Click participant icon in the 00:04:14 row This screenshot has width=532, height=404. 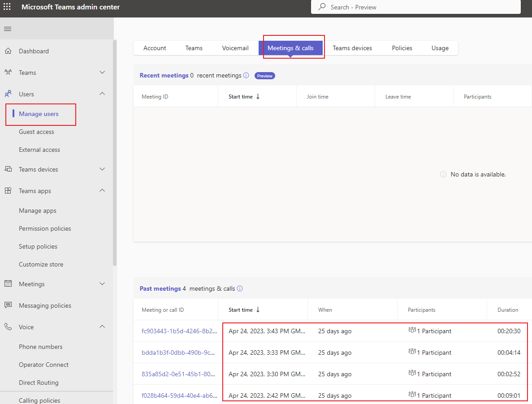[412, 352]
